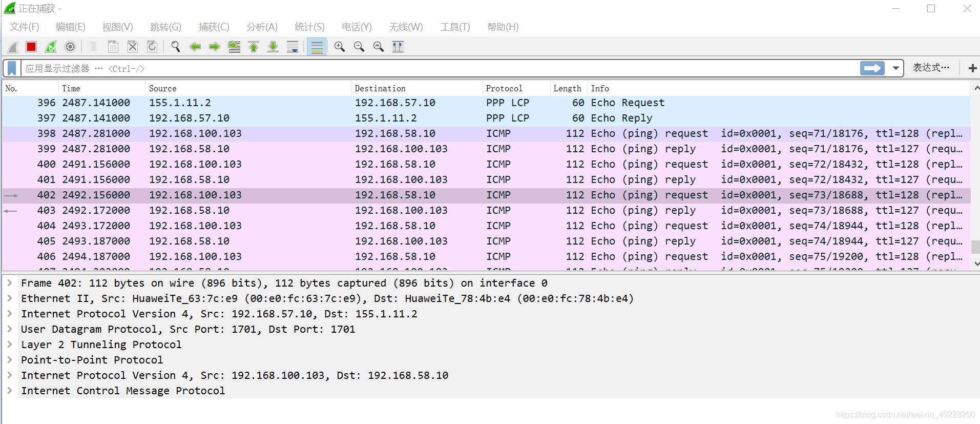The height and width of the screenshot is (424, 980).
Task: Open the 跳转(G) menu
Action: (x=165, y=27)
